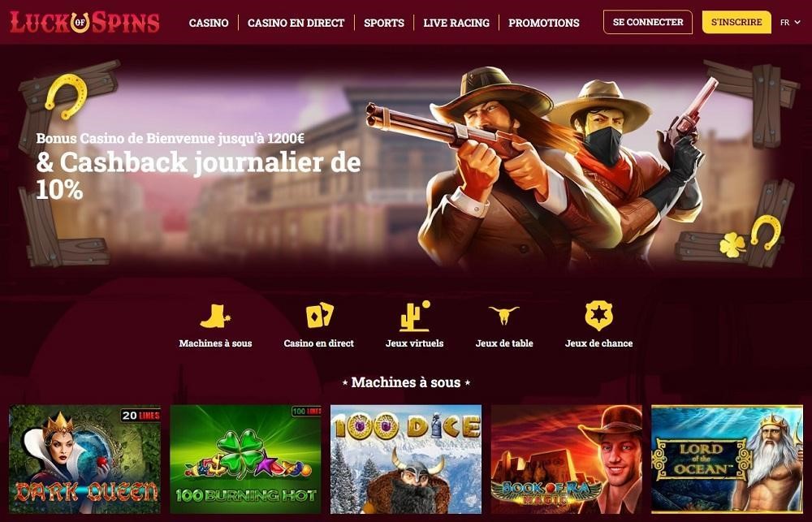Select Live Racing in the top menu
Screen dimensions: 812x522
(x=456, y=23)
